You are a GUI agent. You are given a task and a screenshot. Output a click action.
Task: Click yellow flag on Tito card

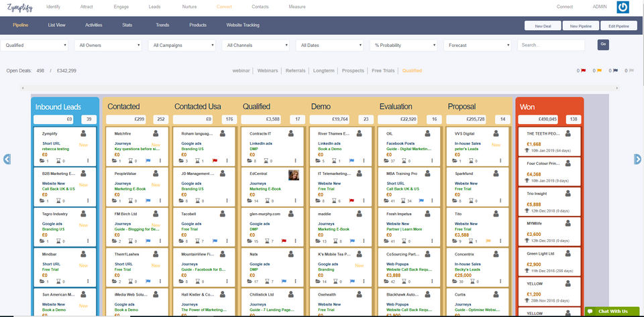pos(488,241)
